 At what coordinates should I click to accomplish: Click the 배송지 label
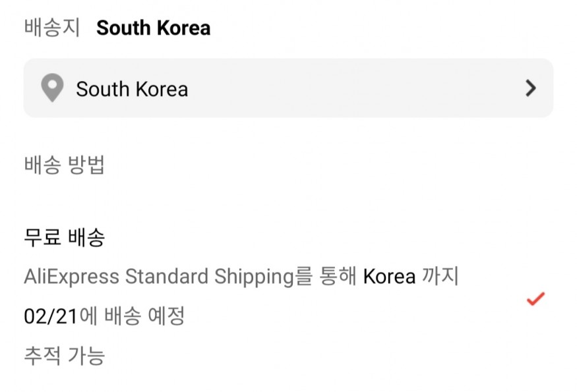51,28
